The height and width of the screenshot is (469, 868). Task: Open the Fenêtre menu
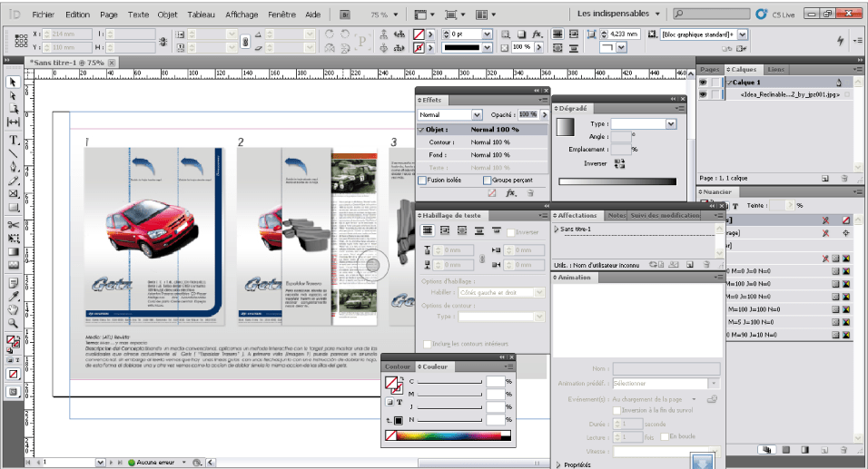281,15
